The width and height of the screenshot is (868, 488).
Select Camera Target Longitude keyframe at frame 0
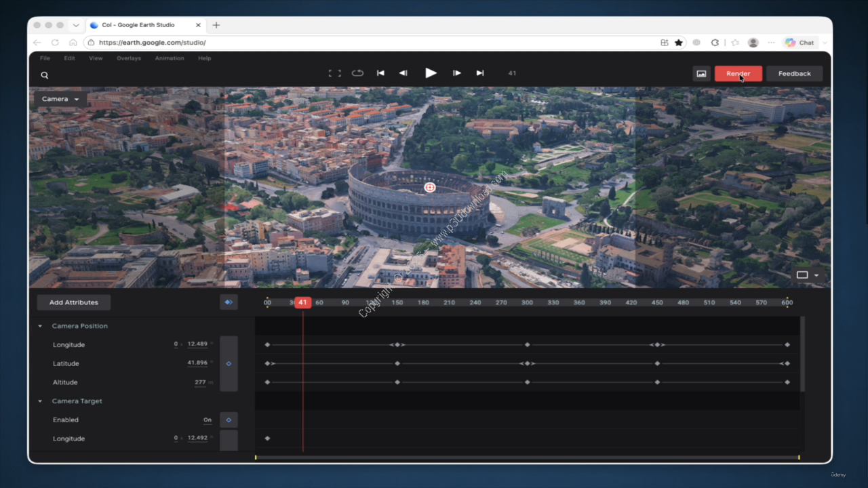pos(267,439)
